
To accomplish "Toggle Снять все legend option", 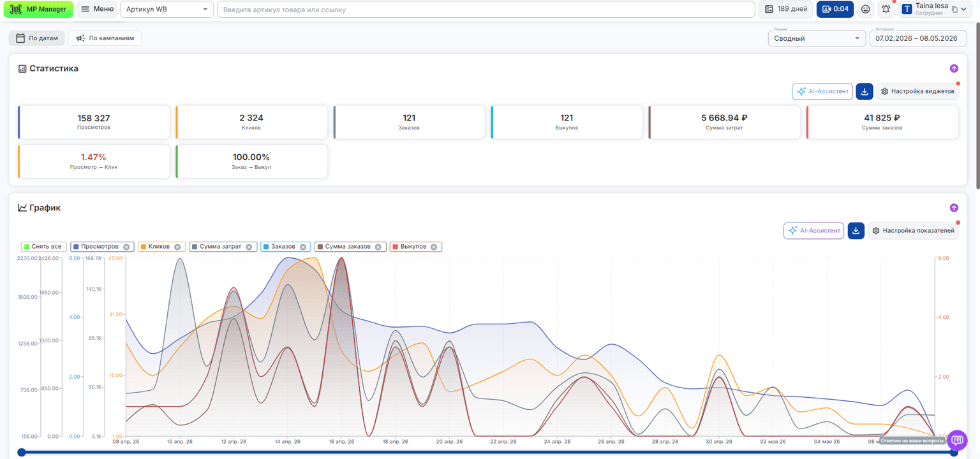I will click(x=43, y=247).
